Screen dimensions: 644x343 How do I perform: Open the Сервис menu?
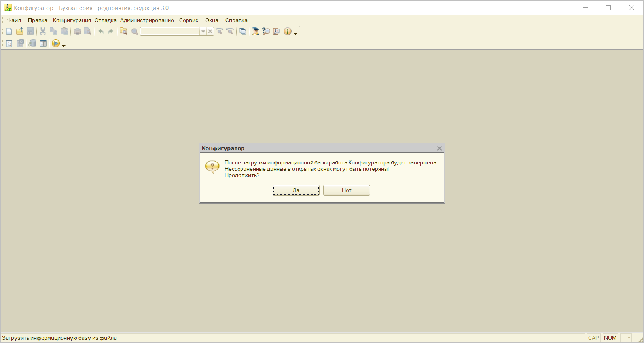pyautogui.click(x=189, y=21)
